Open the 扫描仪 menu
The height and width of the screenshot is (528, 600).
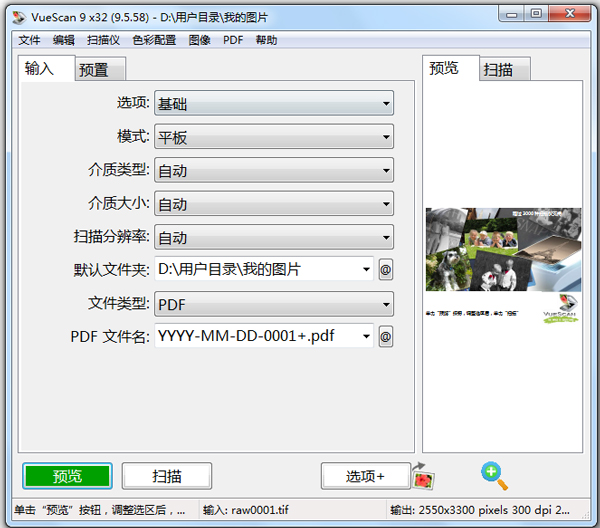(103, 40)
